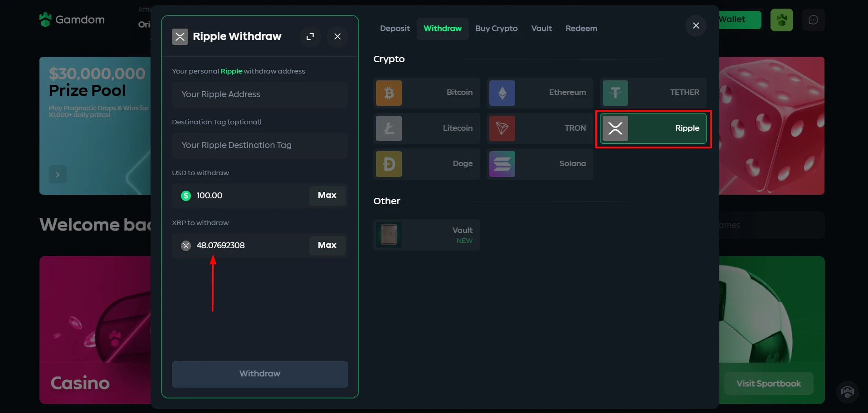Advance the Prize Pool banner arrow
Image resolution: width=868 pixels, height=413 pixels.
click(x=58, y=174)
